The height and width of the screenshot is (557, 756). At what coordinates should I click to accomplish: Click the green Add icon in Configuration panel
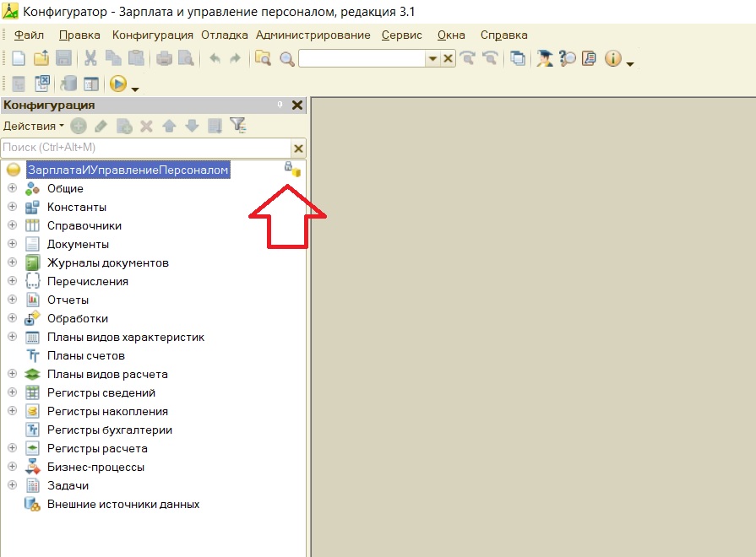click(x=78, y=127)
